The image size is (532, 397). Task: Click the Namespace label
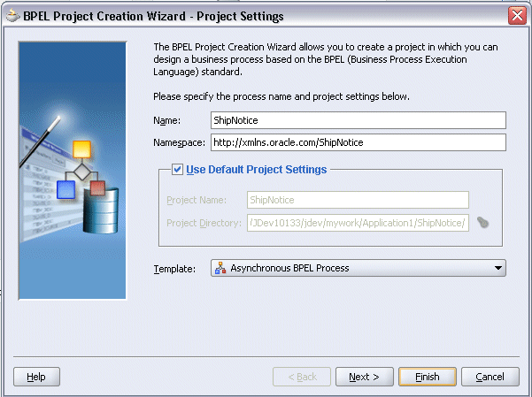click(179, 142)
